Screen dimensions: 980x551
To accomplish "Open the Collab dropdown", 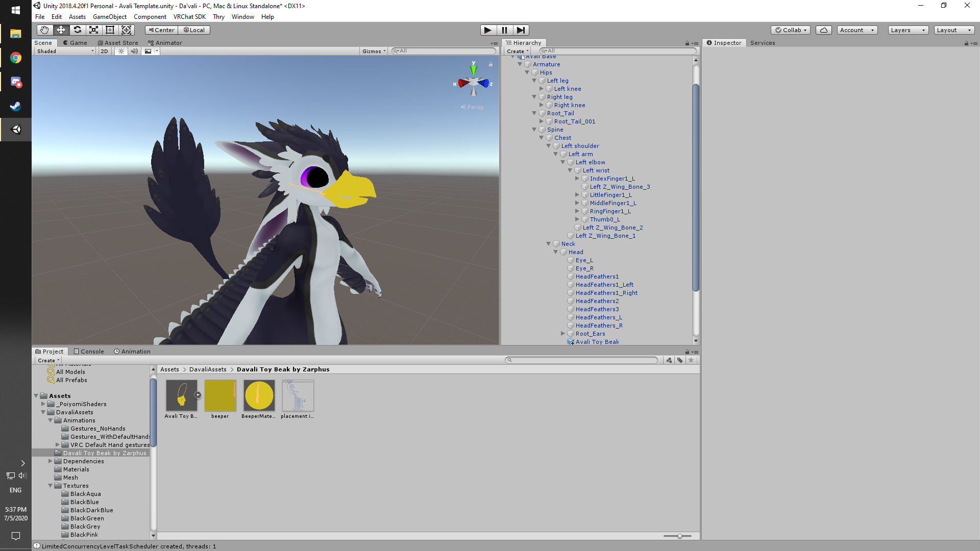I will (x=791, y=30).
